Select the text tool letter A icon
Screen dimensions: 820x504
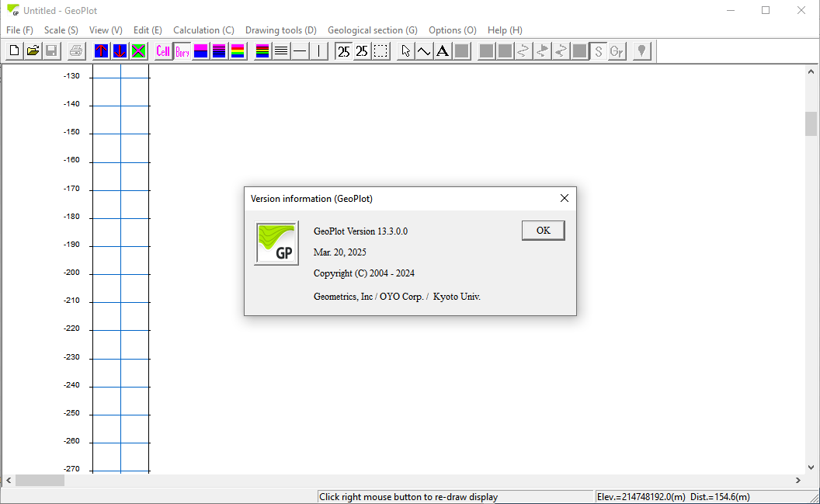coord(443,51)
